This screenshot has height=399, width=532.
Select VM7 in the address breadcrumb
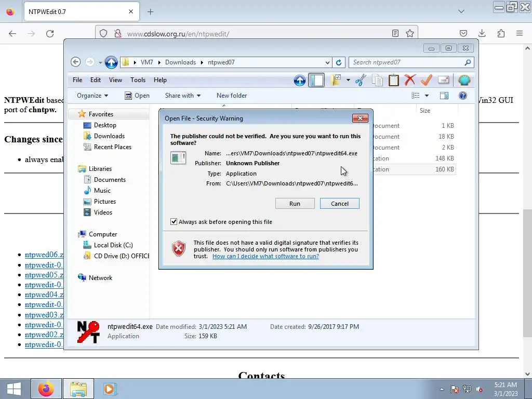coord(147,62)
